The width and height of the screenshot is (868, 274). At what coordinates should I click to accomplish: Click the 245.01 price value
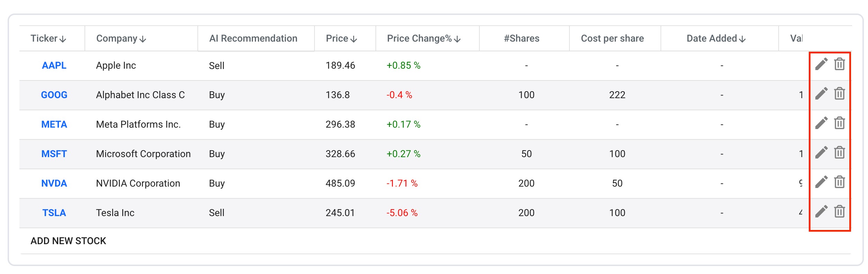tap(340, 213)
